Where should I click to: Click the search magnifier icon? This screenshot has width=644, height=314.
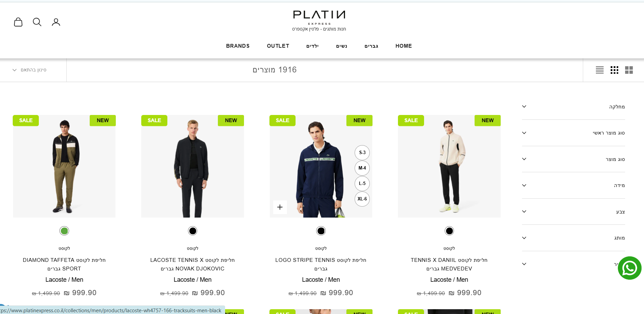[x=37, y=22]
